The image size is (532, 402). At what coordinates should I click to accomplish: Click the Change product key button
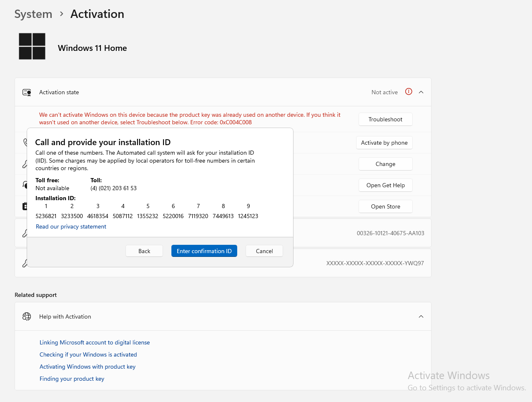tap(386, 164)
